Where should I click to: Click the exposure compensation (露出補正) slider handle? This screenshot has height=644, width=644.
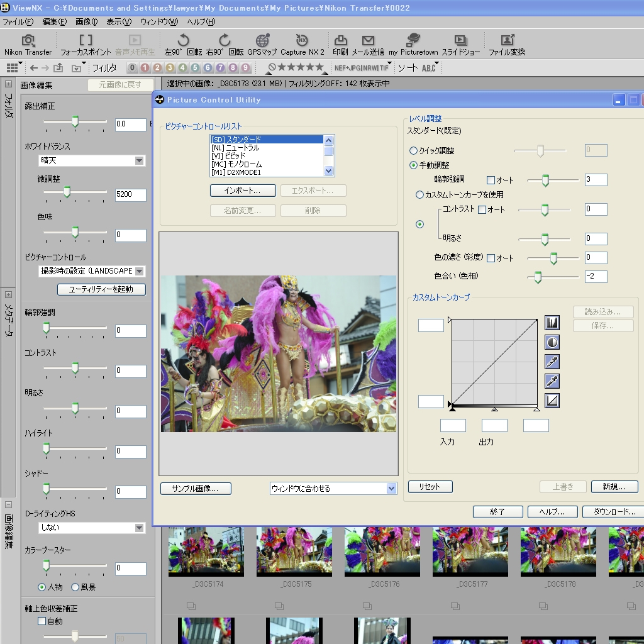pyautogui.click(x=75, y=122)
